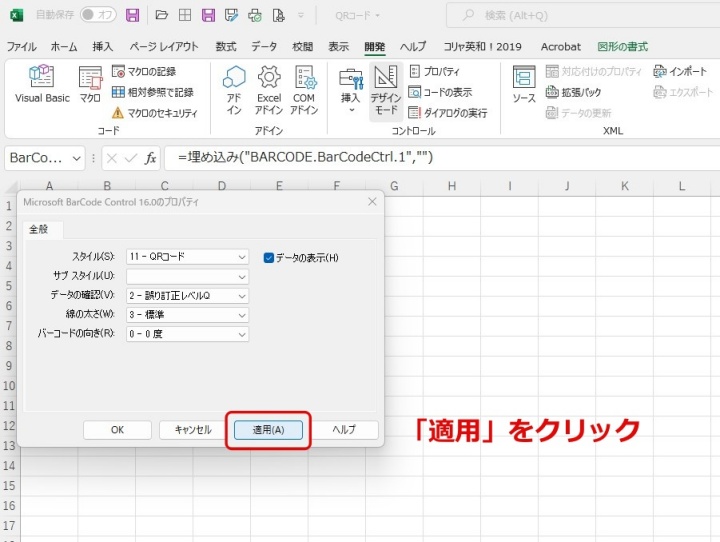Viewport: 720px width, 542px height.
Task: Toggle relative reference recording (相対参照で記録)
Action: tap(153, 92)
